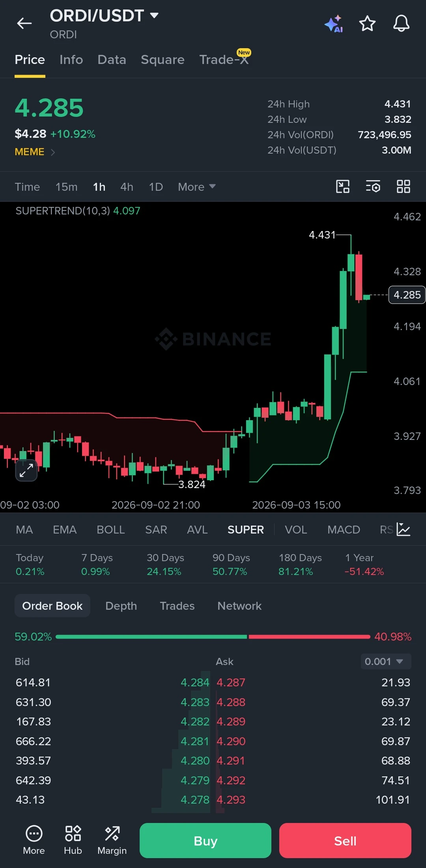Open the Trade-X tab
Image resolution: width=426 pixels, height=868 pixels.
click(224, 60)
